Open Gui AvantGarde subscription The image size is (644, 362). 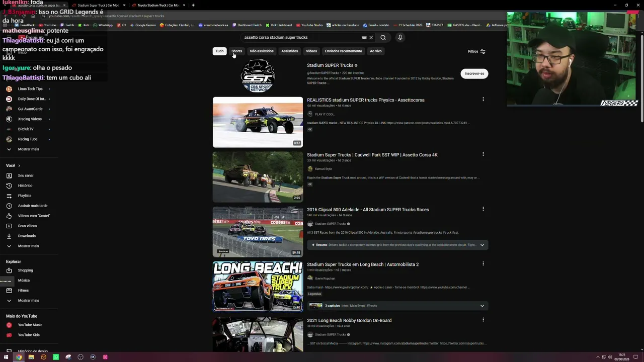tap(30, 109)
